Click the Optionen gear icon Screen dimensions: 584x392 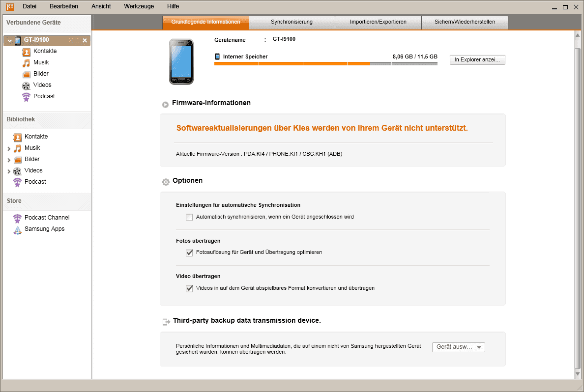tap(166, 182)
